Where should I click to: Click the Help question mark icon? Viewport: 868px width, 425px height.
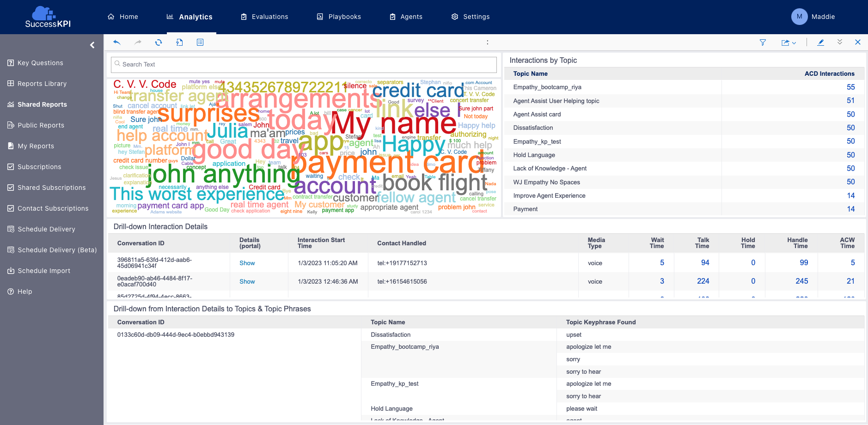pyautogui.click(x=11, y=291)
